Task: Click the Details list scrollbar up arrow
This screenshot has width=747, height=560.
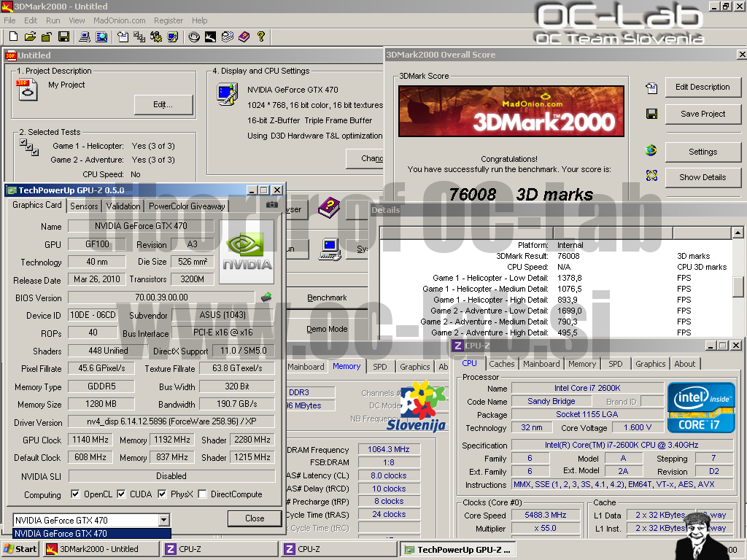Action: coord(738,233)
